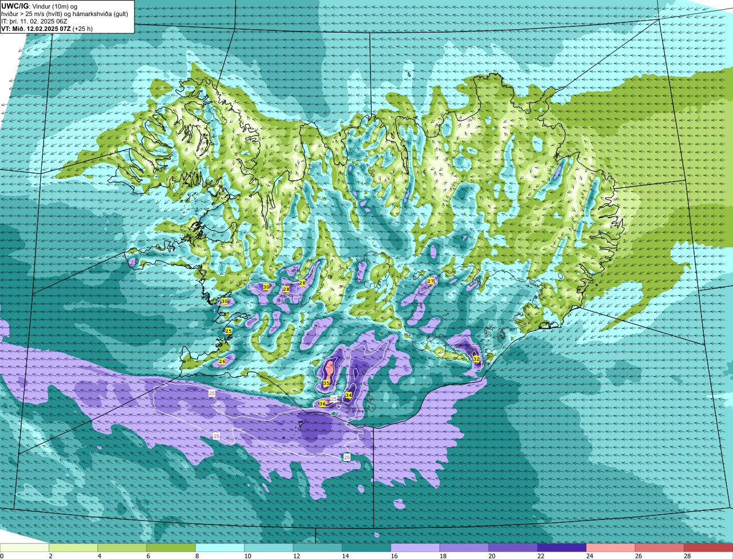Click the legend scale value '26'
This screenshot has height=560, width=733.
click(x=638, y=555)
